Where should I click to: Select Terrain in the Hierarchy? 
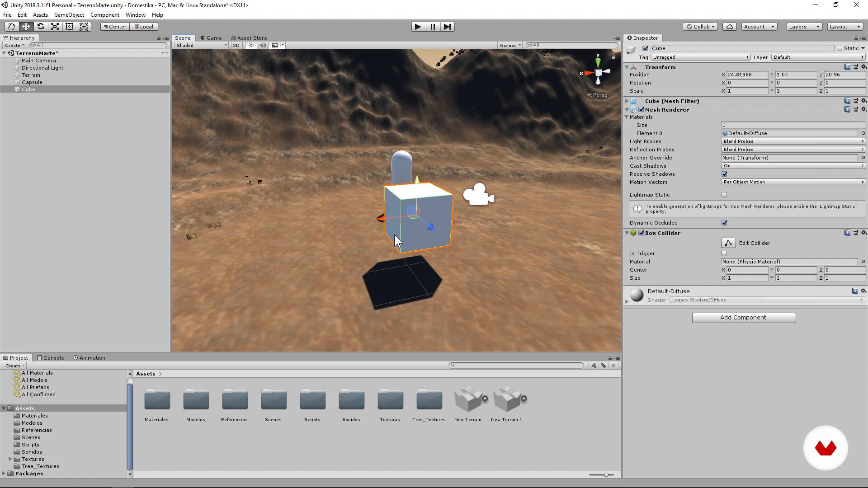31,75
